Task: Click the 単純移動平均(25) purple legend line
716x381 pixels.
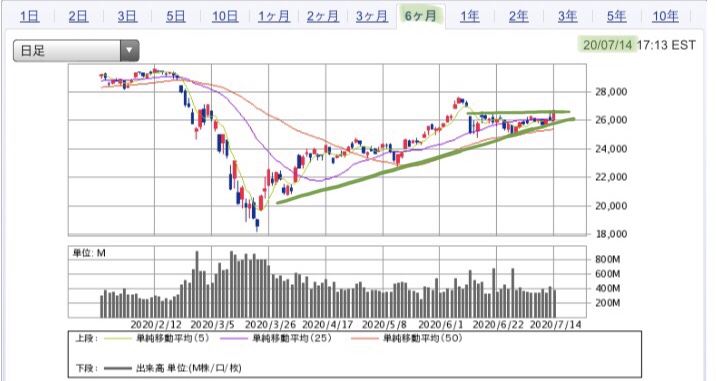Action: pos(235,339)
